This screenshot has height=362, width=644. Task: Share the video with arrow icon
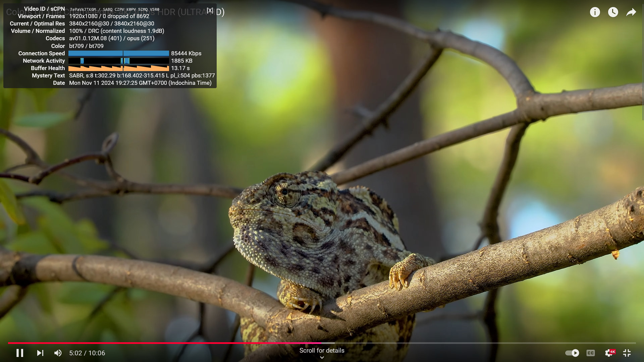tap(631, 12)
